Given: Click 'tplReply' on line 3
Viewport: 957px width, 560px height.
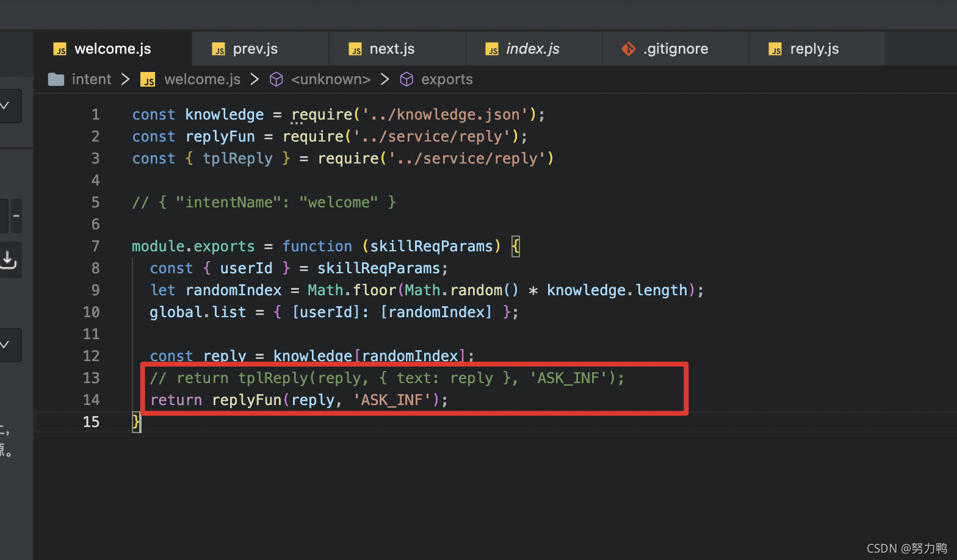Looking at the screenshot, I should tap(237, 159).
